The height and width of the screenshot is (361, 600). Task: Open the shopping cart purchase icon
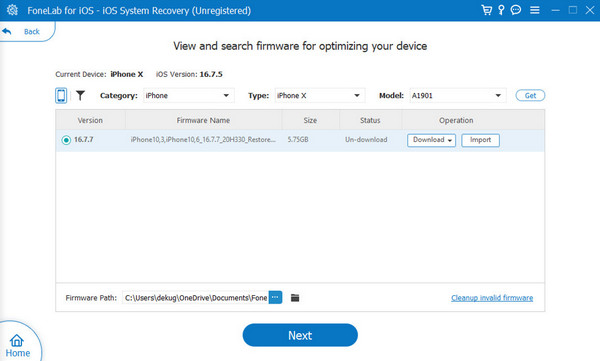tap(486, 10)
